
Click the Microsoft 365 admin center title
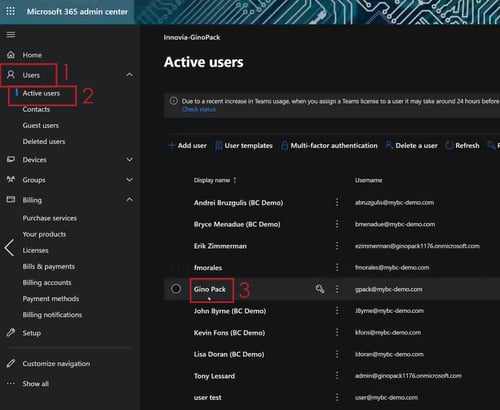[77, 12]
